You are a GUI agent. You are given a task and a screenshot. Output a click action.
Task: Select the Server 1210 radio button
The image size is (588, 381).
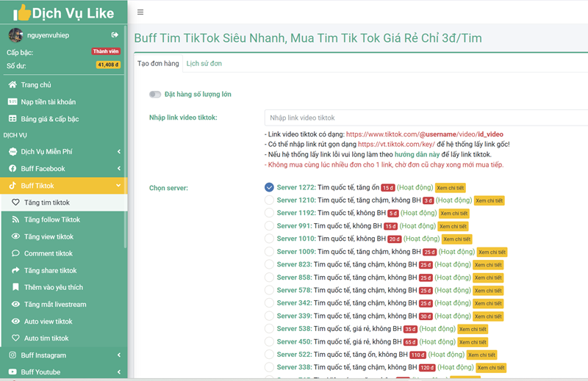(269, 200)
